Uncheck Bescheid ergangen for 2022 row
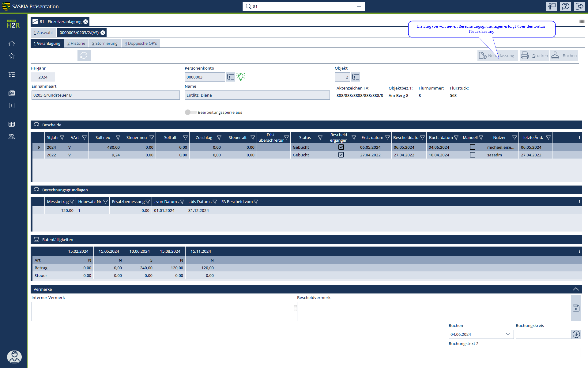Screen dimensions: 588x368 tap(341, 155)
